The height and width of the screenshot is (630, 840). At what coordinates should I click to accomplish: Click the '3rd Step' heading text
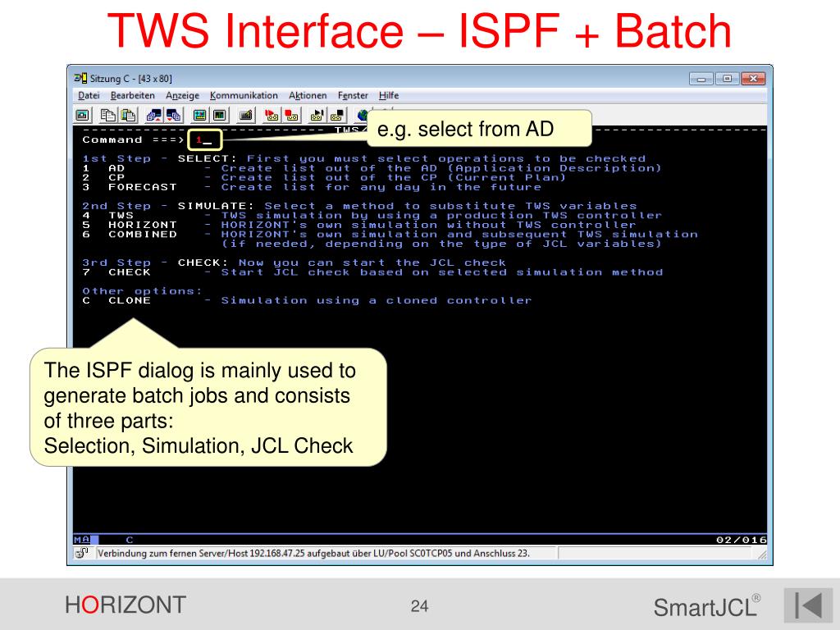point(116,262)
